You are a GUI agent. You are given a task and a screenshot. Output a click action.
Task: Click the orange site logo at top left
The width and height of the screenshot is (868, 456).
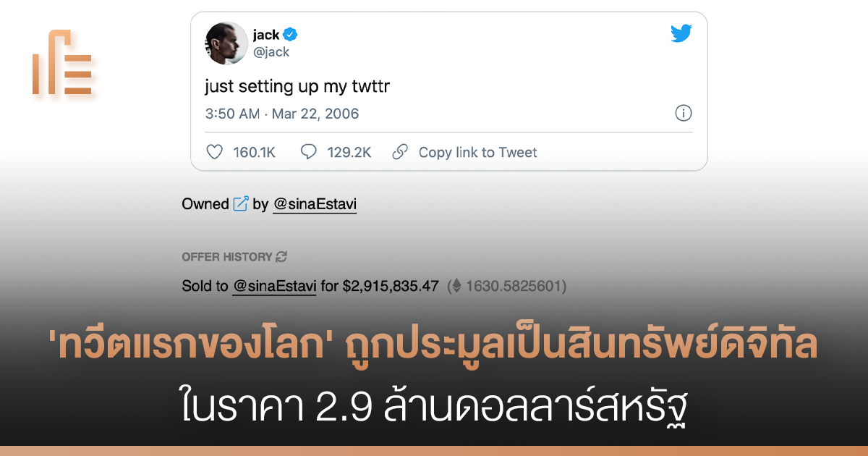62,62
